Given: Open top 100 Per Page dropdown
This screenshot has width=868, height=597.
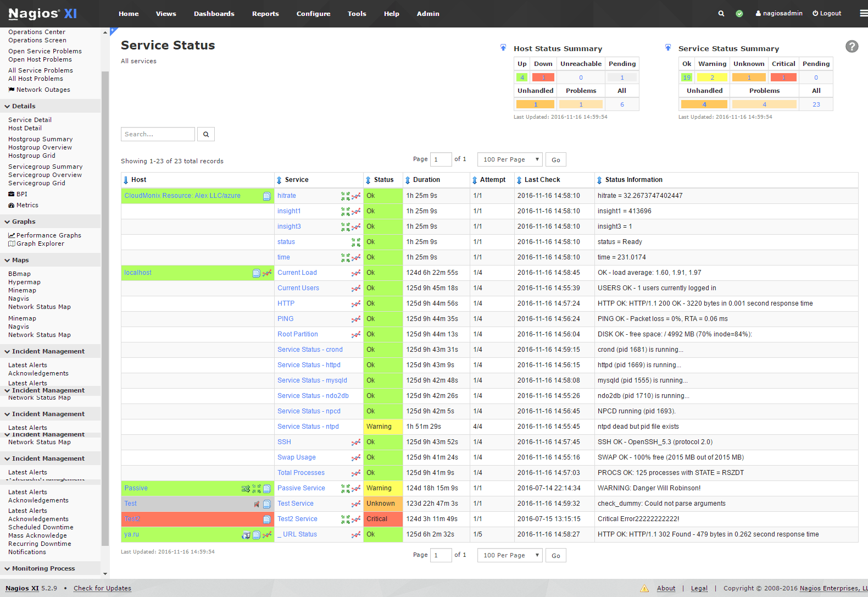Looking at the screenshot, I should coord(510,159).
